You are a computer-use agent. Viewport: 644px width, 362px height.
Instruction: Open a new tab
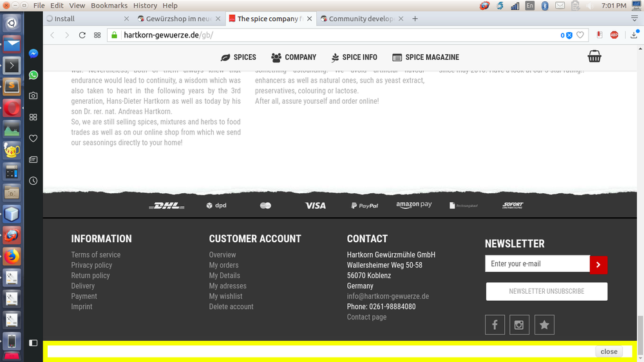point(415,19)
